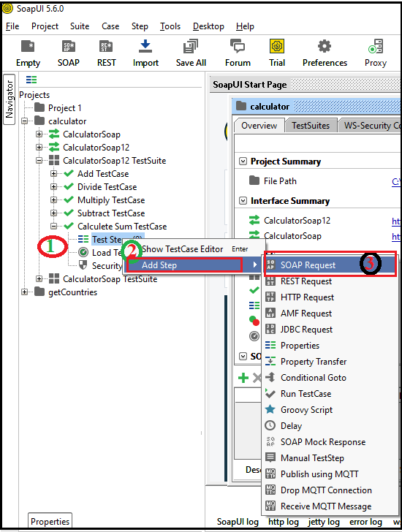Image resolution: width=402 pixels, height=532 pixels.
Task: Expand the Add TestCase node
Action: pos(53,174)
